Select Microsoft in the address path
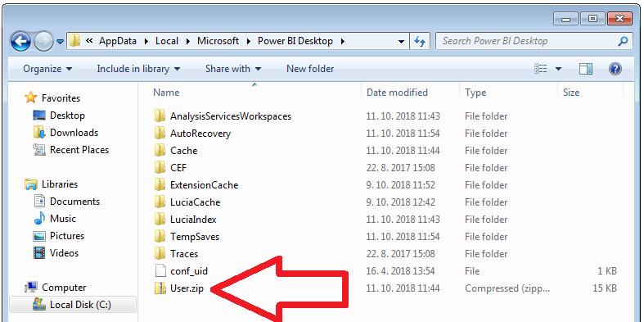644x322 pixels. (218, 41)
